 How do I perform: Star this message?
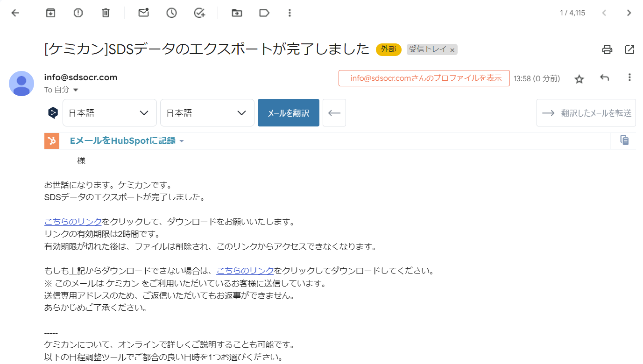point(579,79)
